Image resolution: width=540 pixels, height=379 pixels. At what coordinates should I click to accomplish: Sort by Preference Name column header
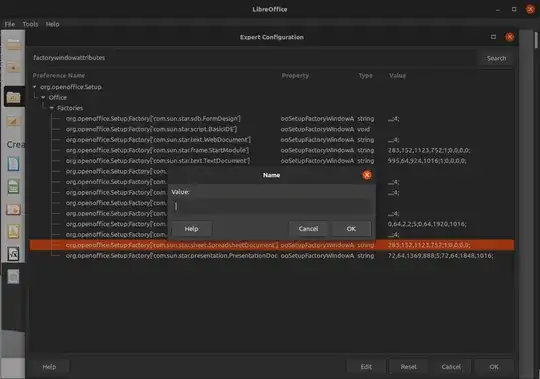tap(59, 75)
